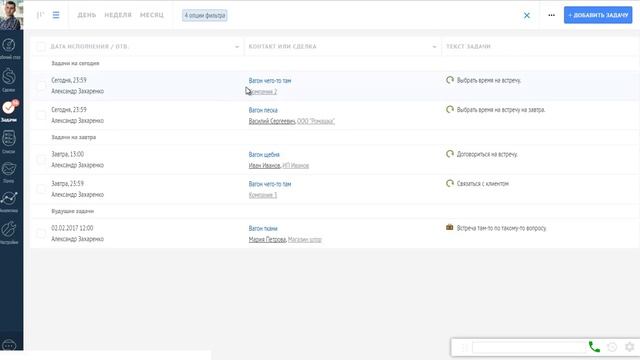Check the 'Вагон песка' task row checkbox
The height and width of the screenshot is (360, 640).
(x=41, y=115)
